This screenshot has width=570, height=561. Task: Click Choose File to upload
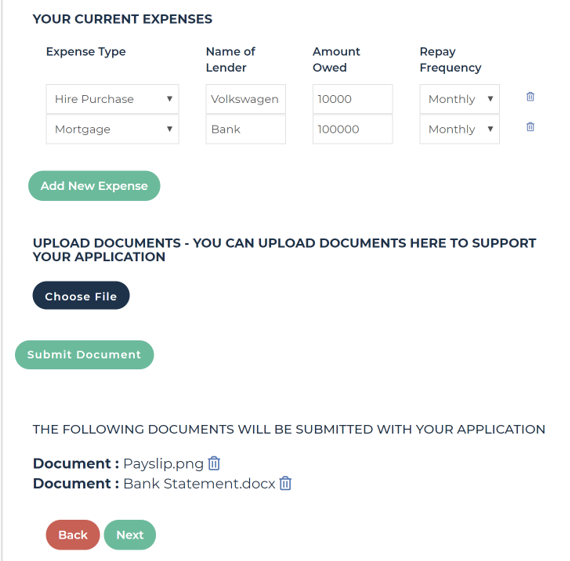[81, 296]
